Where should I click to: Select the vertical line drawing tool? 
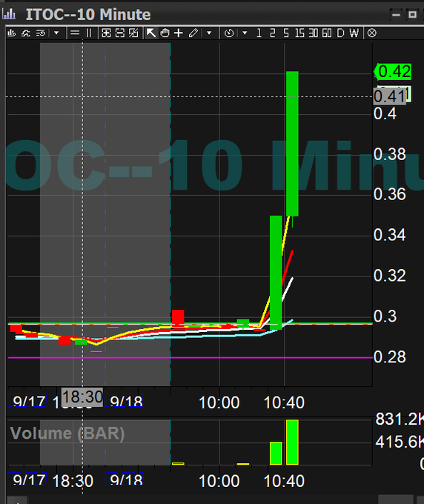coord(89,33)
